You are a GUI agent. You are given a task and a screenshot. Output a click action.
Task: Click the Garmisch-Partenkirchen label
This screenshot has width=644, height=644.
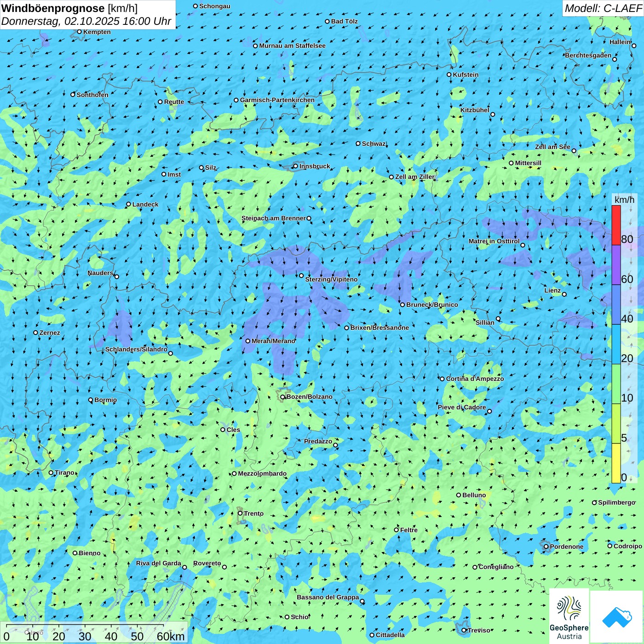277,100
